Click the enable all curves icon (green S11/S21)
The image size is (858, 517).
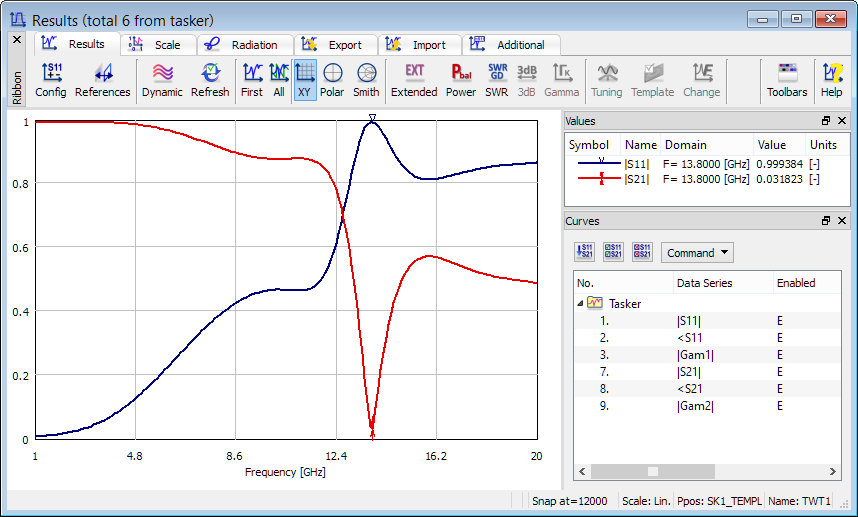pos(613,252)
